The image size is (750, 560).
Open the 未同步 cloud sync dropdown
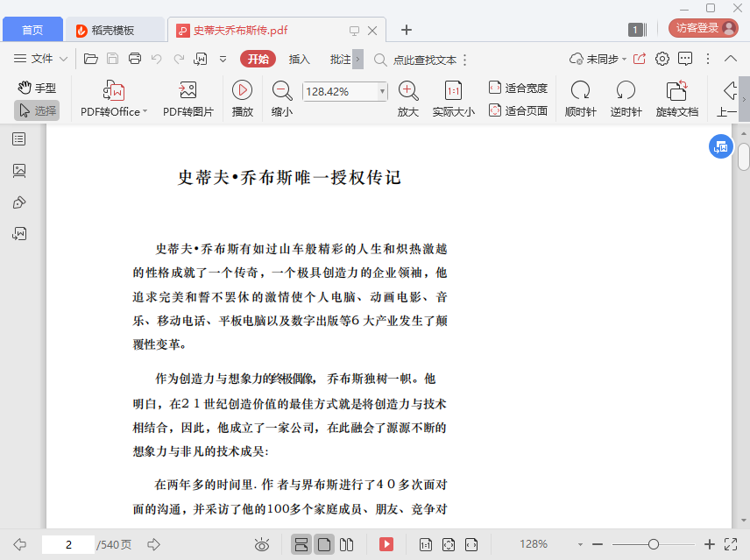[x=598, y=59]
